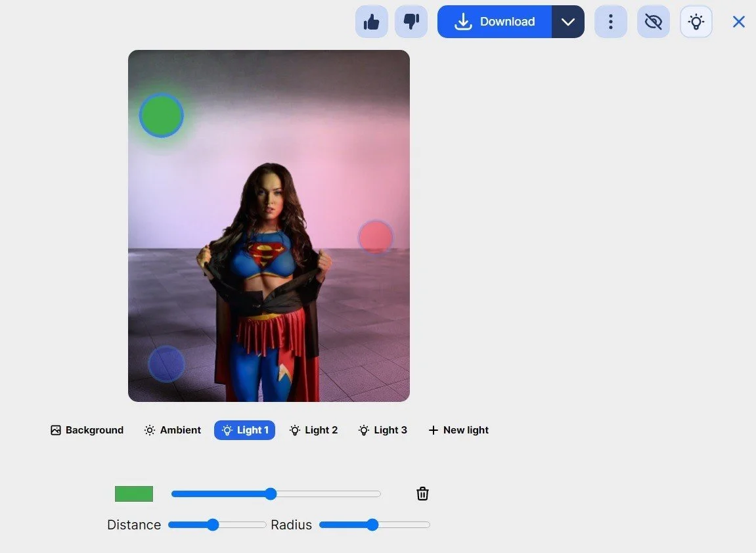Select the green light handle on the image
Screen dimensions: 756x553
tap(162, 115)
